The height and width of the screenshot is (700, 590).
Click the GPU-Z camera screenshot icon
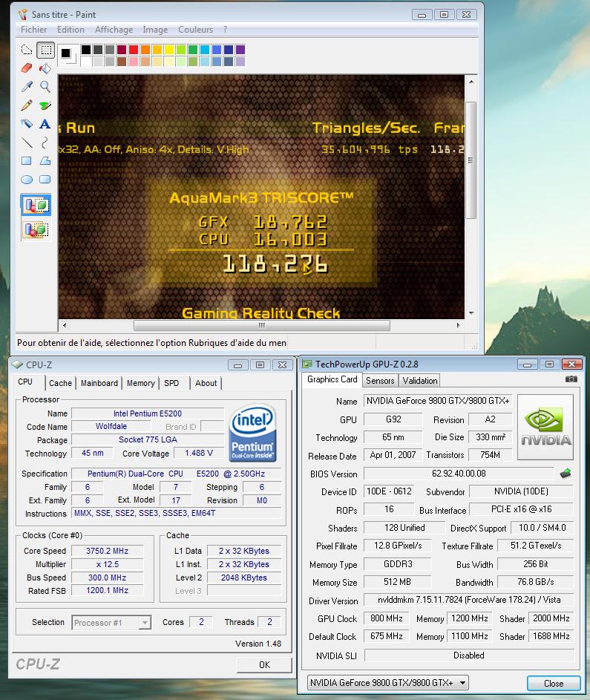tap(571, 379)
